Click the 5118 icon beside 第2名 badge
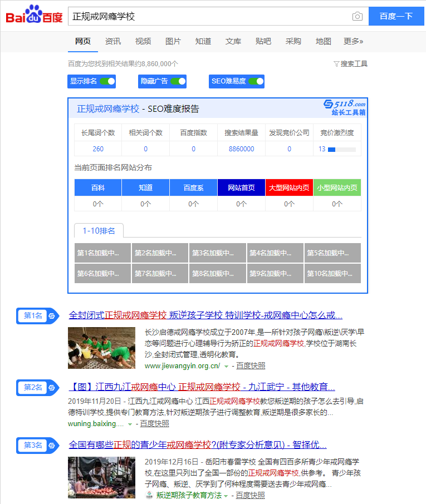The width and height of the screenshot is (426, 504). [x=52, y=388]
